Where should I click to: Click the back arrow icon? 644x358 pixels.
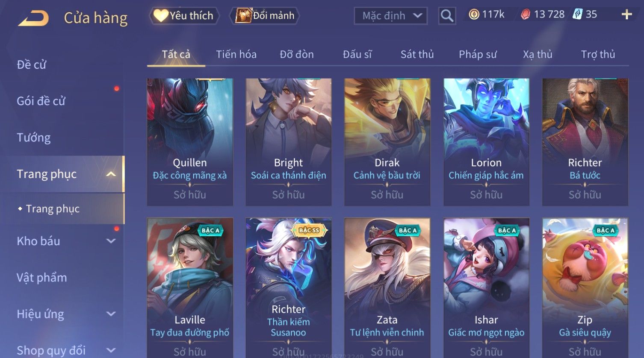[x=33, y=18]
